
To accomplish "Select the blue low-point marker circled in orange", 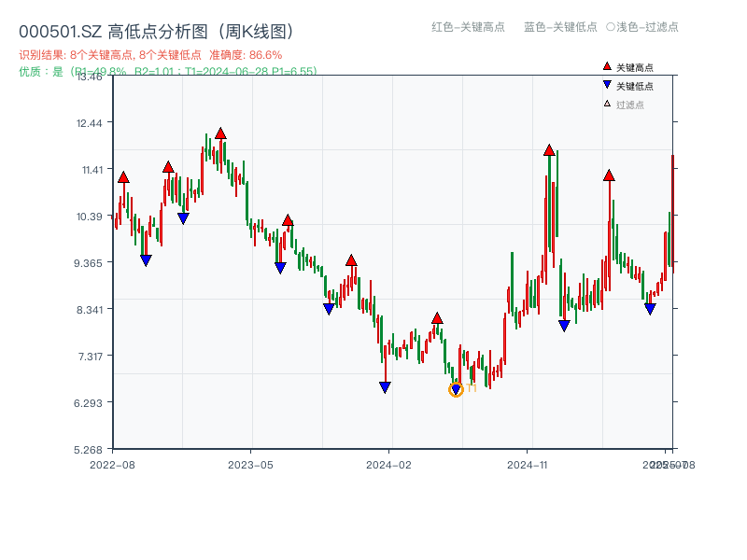I will (456, 387).
